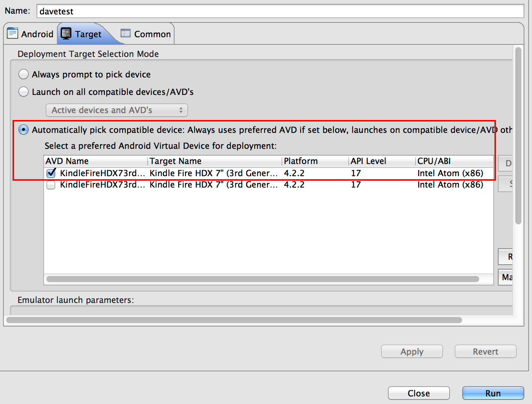Sort by the API Level column

pyautogui.click(x=382, y=161)
